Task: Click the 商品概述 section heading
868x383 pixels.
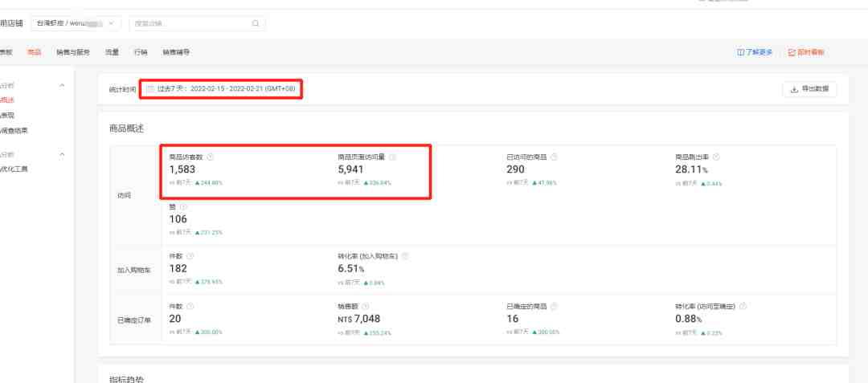Action: click(126, 128)
